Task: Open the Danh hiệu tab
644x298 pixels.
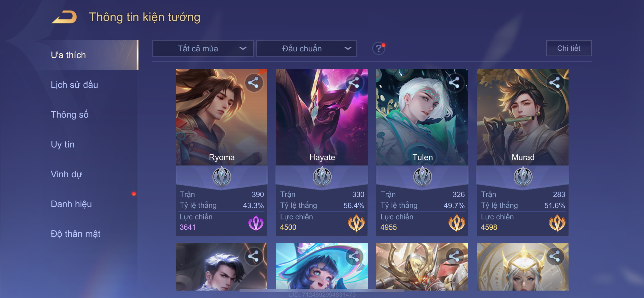Action: (x=71, y=204)
